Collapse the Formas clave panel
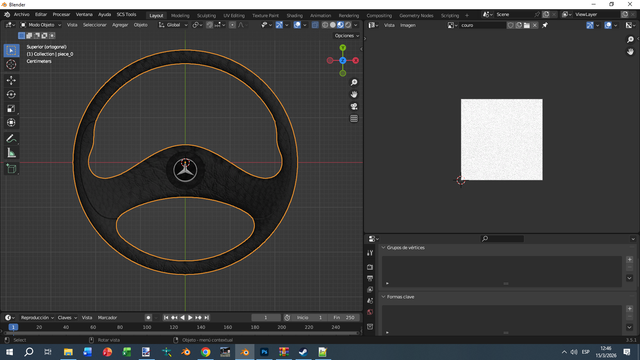This screenshot has height=360, width=640. pos(384,297)
